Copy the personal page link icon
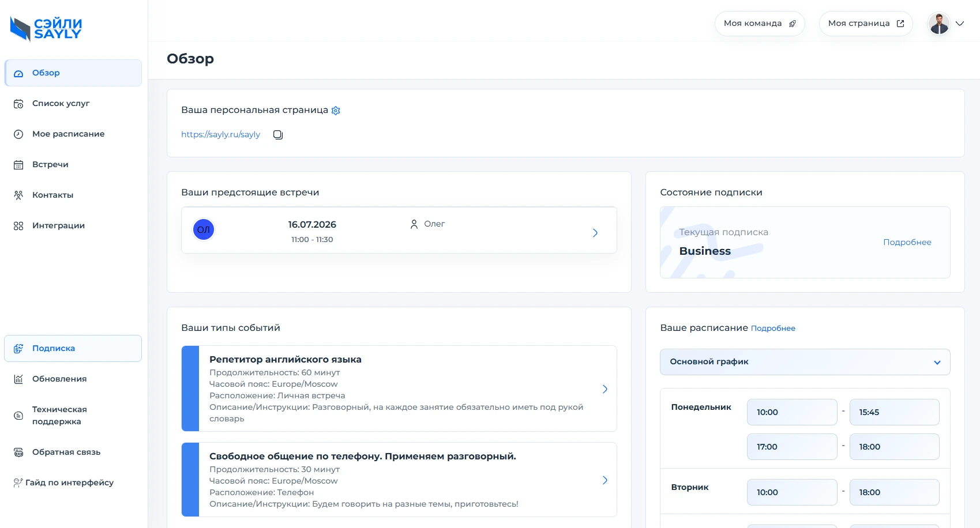This screenshot has height=528, width=980. [x=278, y=135]
